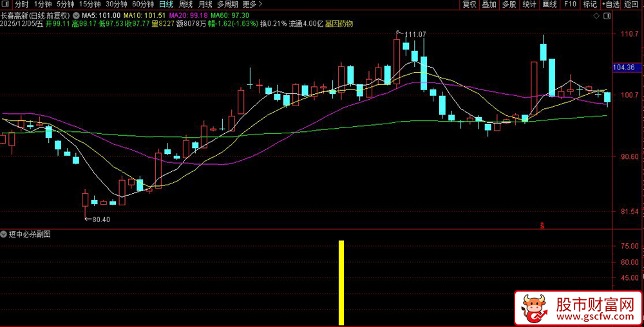This screenshot has width=644, height=327.
Task: Click the MA20: 99.18 indicator value
Action: click(189, 15)
